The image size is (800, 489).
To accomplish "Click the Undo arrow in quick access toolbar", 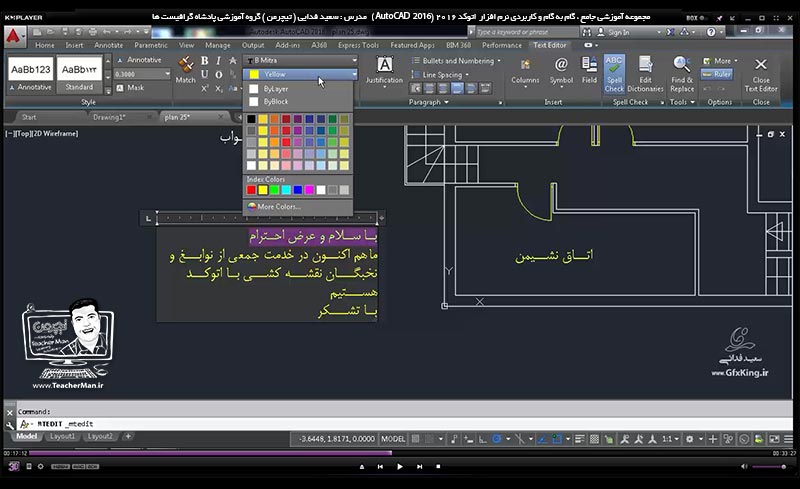I will pos(107,32).
